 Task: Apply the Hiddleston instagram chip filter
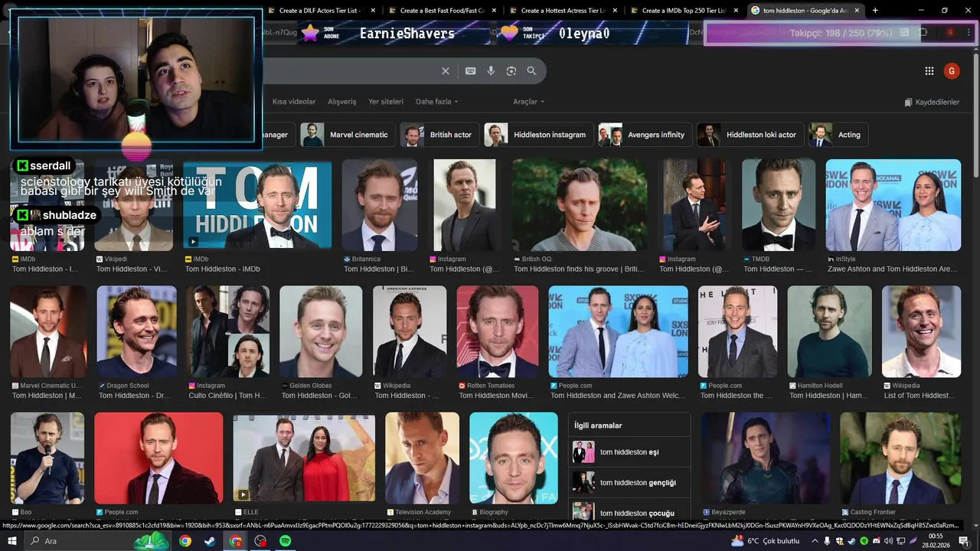tap(539, 135)
